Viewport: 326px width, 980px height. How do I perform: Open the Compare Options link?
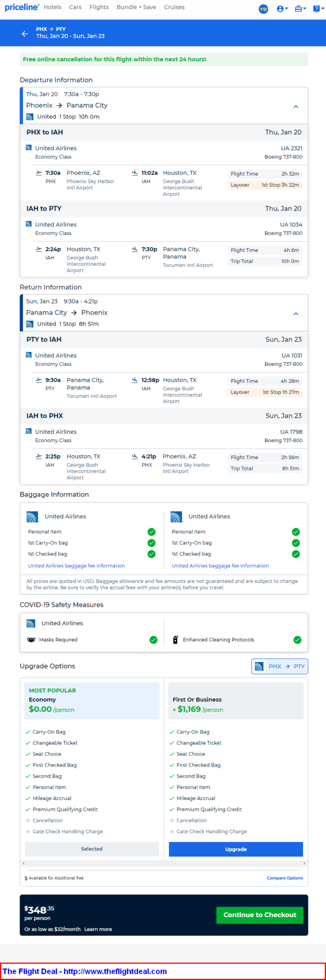pyautogui.click(x=285, y=878)
